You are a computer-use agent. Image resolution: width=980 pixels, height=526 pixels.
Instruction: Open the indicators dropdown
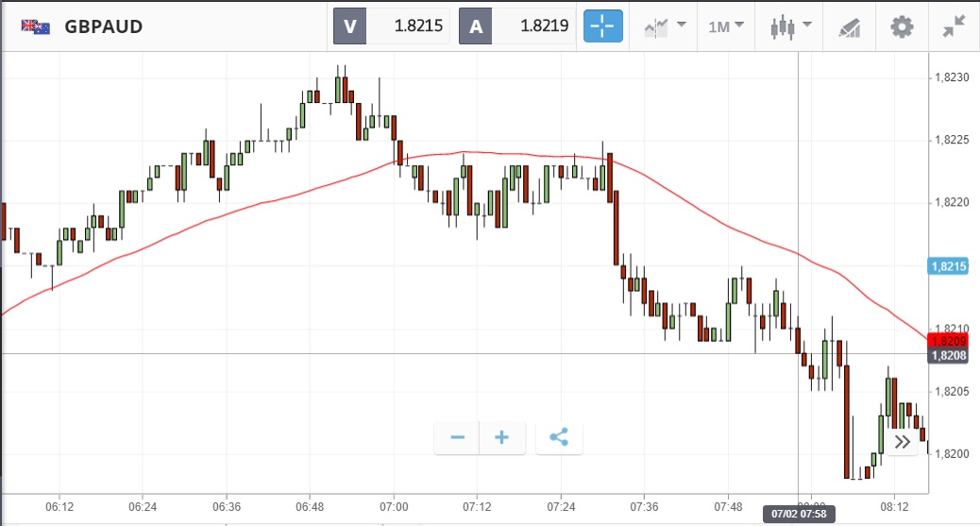point(664,26)
